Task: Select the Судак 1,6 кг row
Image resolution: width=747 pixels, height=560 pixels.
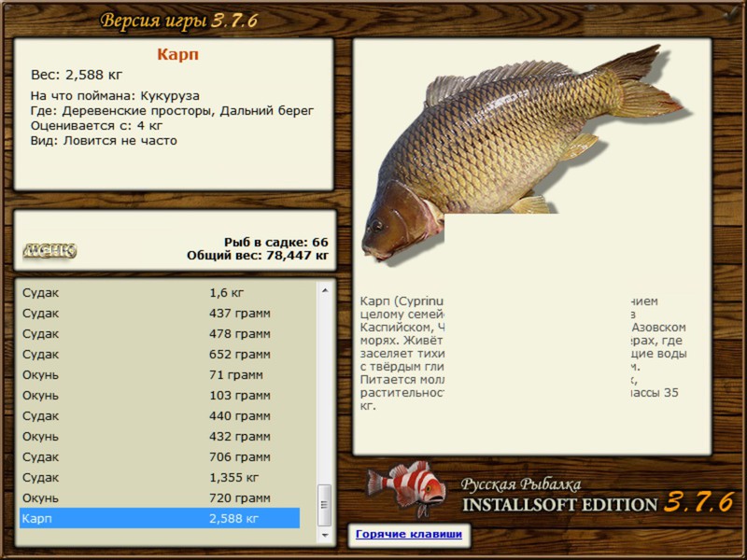Action: tap(160, 292)
